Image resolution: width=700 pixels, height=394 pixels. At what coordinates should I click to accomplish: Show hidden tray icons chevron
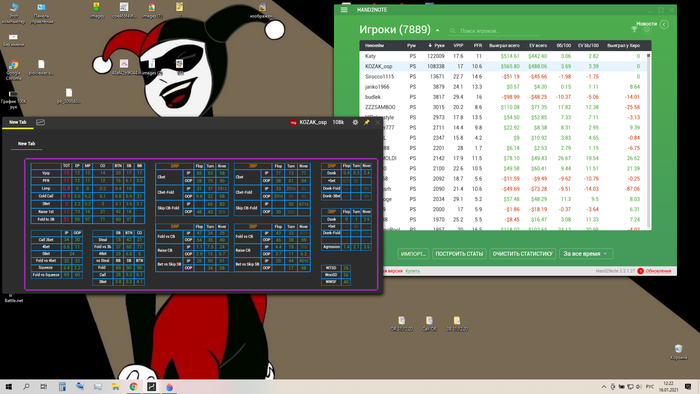(x=604, y=387)
